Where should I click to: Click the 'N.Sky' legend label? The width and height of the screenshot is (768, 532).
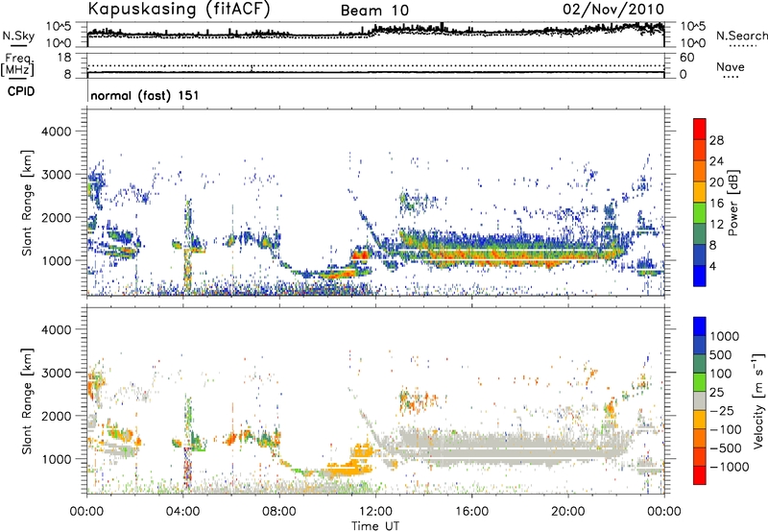click(x=18, y=36)
